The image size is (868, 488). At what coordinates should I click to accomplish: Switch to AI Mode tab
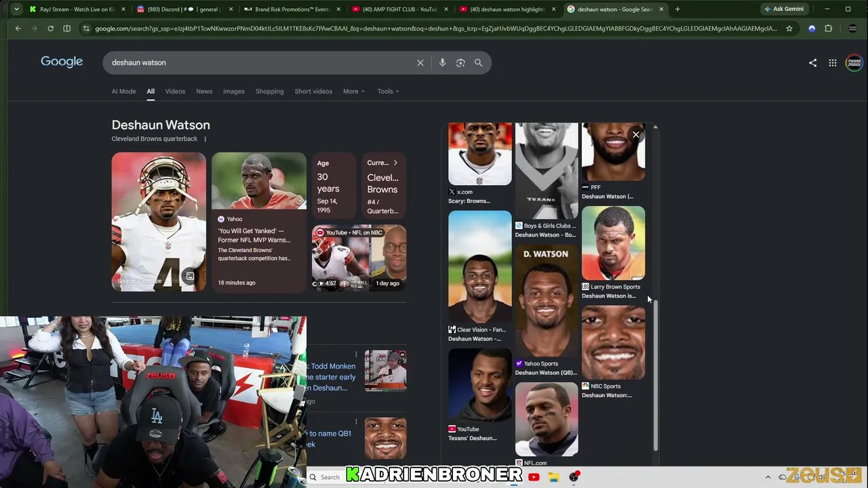pyautogui.click(x=123, y=91)
